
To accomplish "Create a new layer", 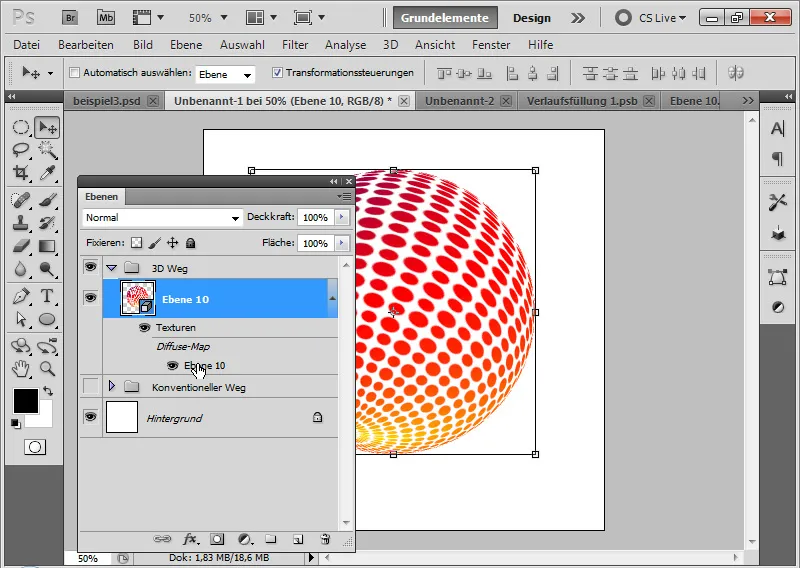I will click(298, 539).
